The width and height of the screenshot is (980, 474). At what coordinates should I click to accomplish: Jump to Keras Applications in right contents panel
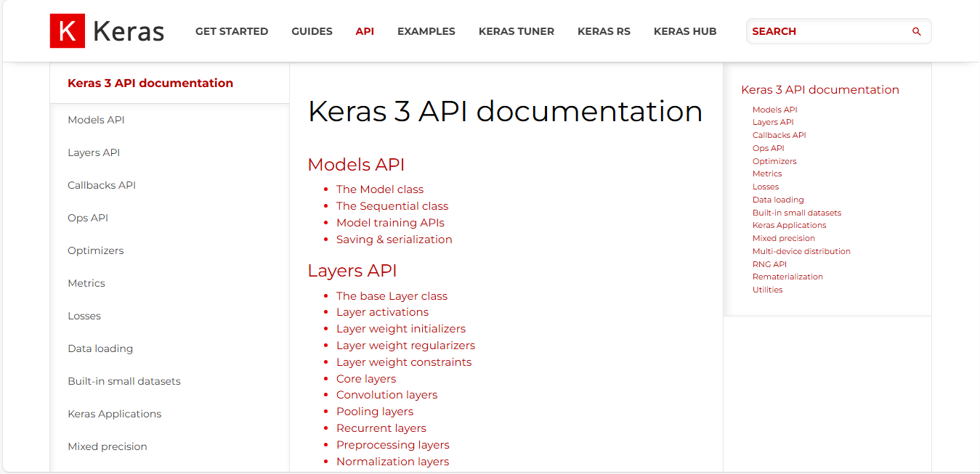click(x=789, y=225)
